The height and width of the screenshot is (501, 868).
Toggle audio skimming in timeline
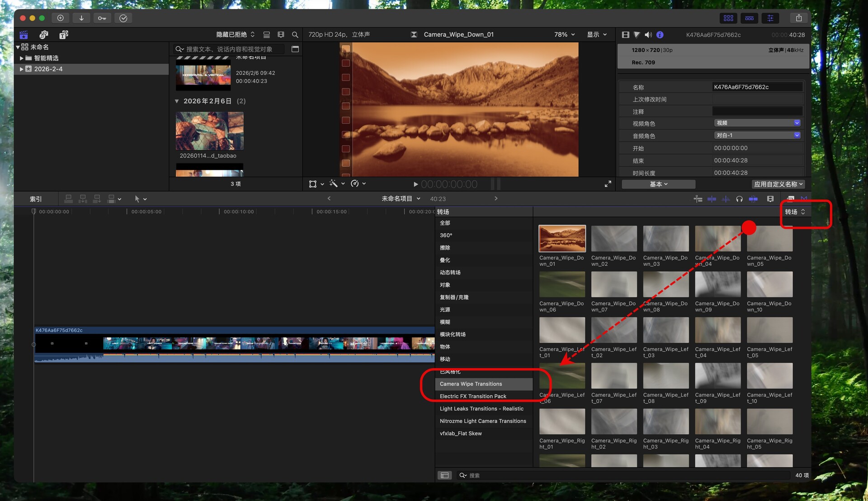[726, 199]
